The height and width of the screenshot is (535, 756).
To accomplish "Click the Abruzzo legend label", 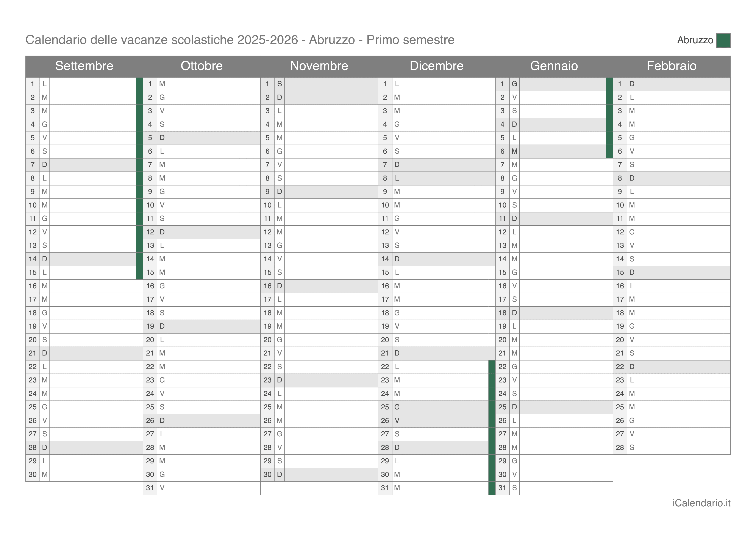I will point(695,40).
